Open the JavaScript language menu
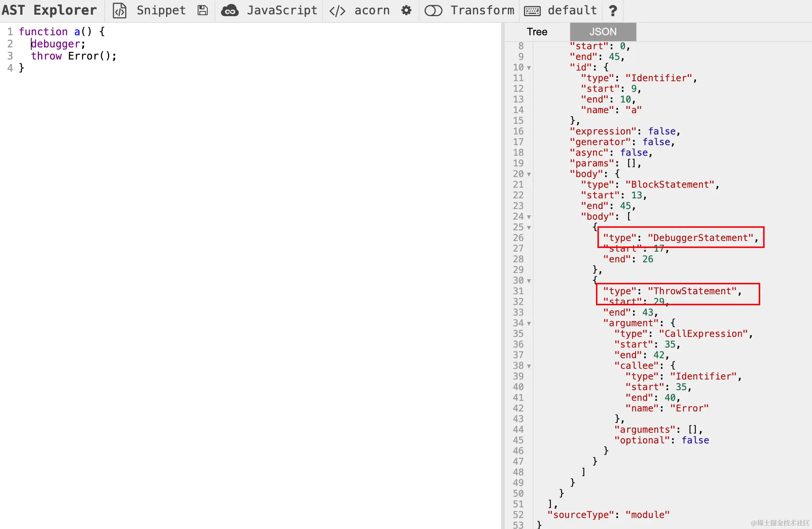The image size is (812, 529). click(x=282, y=11)
